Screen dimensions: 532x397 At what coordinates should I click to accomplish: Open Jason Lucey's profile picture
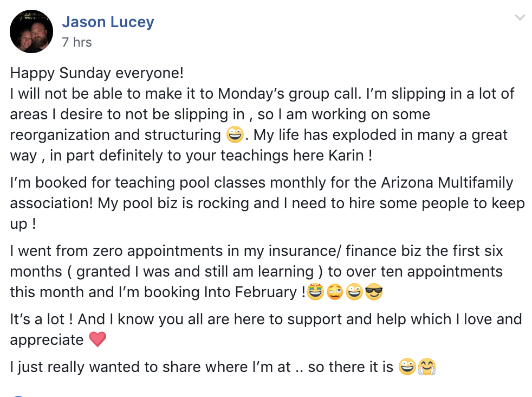pos(31,31)
